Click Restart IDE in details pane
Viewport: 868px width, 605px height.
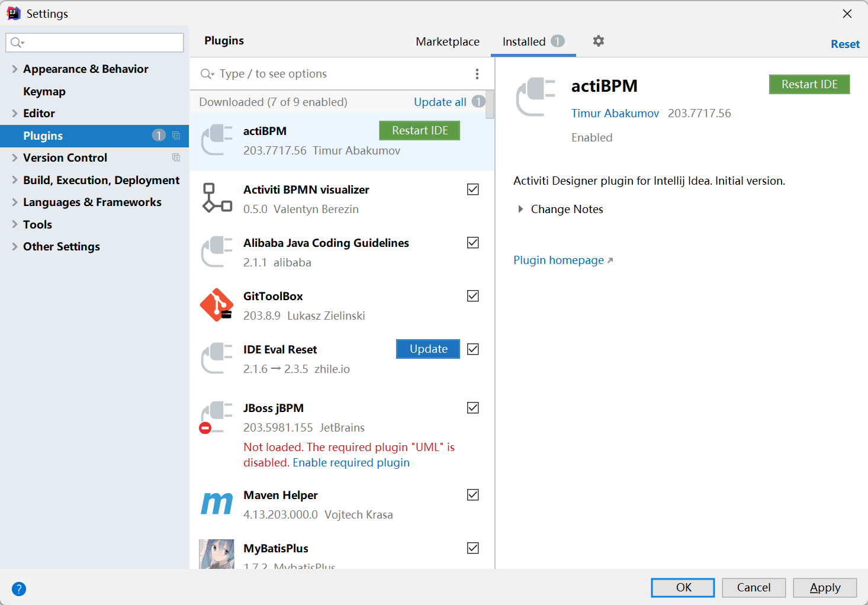[809, 84]
